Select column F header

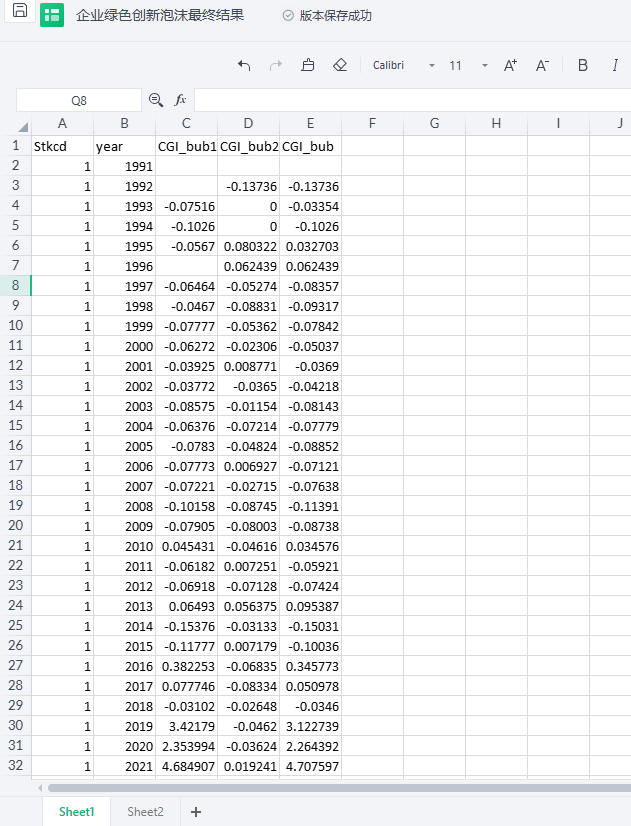pos(372,124)
